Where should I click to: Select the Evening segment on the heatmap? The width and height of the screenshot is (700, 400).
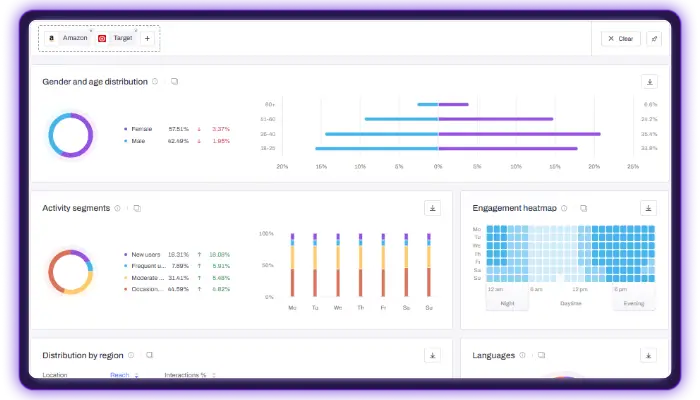634,302
